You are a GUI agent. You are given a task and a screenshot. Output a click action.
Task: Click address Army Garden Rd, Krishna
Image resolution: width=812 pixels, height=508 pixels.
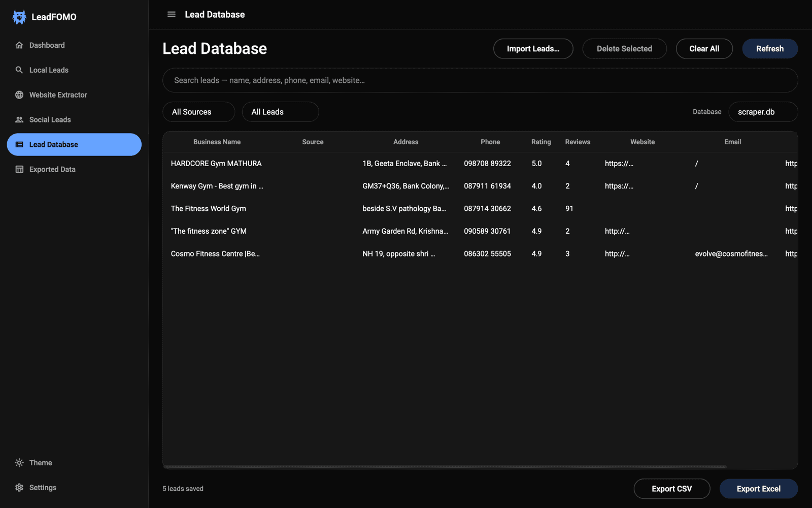coord(405,231)
